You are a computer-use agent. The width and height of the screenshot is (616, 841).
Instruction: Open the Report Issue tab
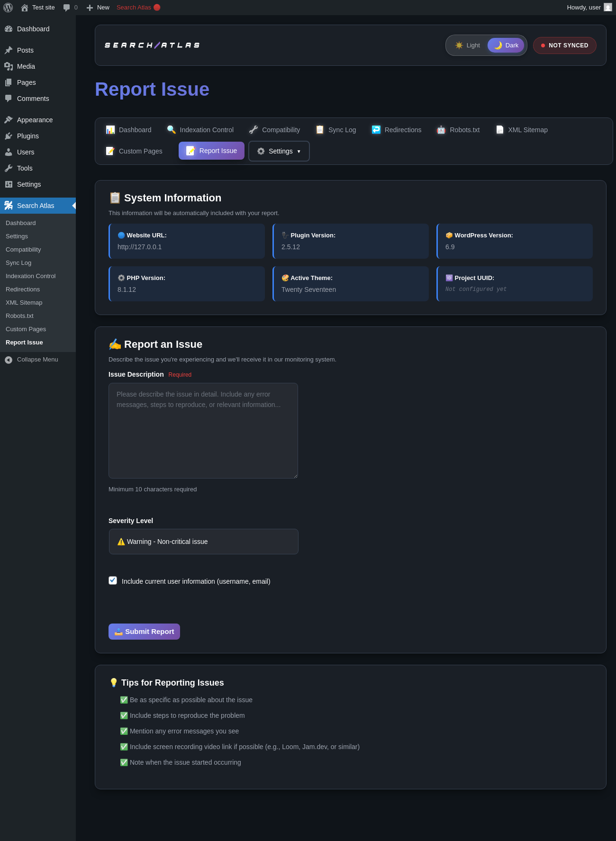211,151
